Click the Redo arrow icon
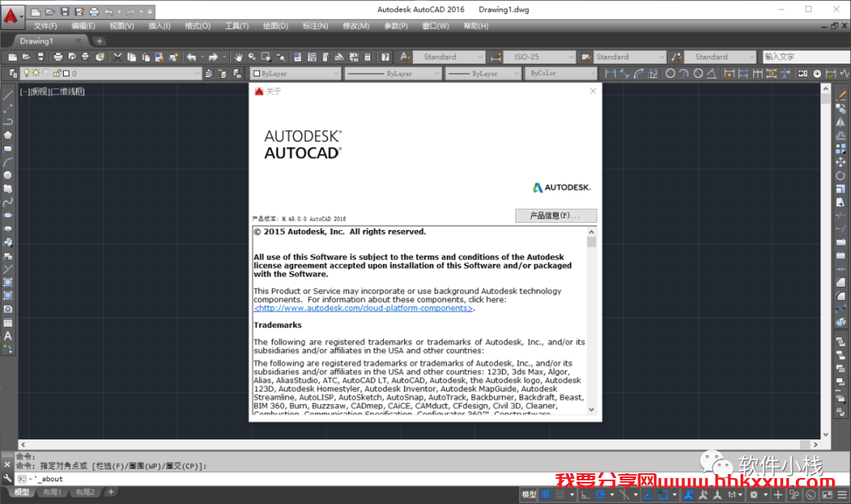 213,57
